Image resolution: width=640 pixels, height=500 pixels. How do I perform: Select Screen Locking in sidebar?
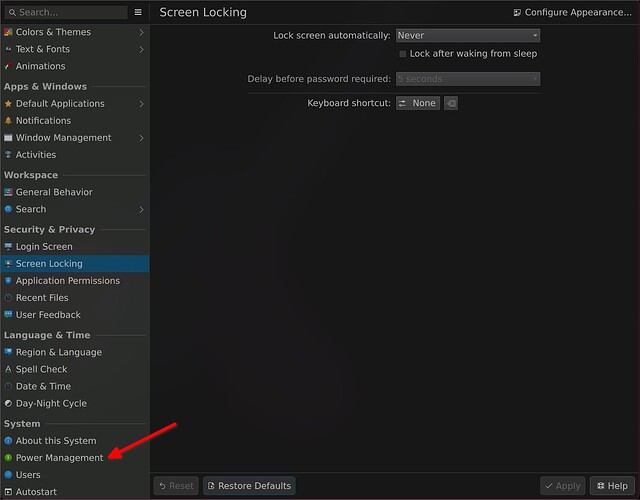pos(75,264)
